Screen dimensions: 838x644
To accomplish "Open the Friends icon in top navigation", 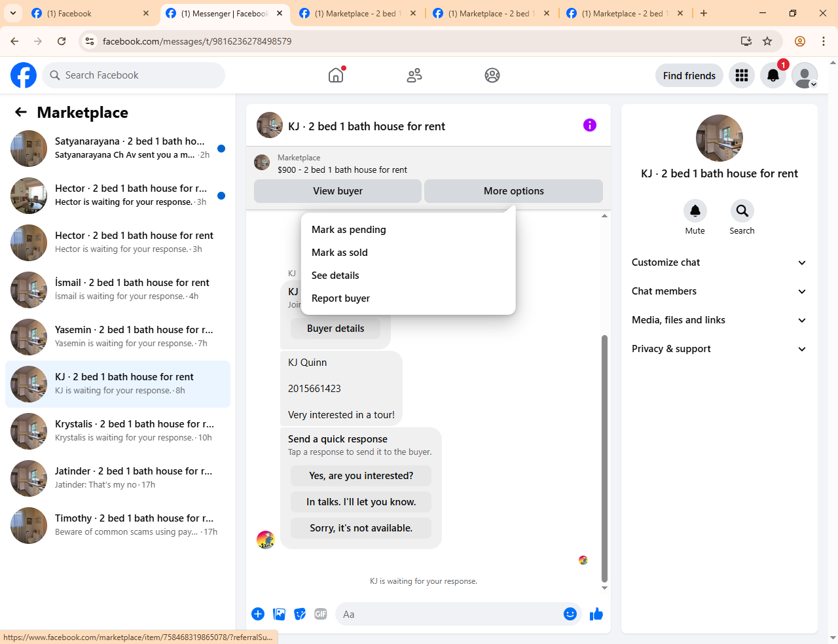I will (414, 75).
